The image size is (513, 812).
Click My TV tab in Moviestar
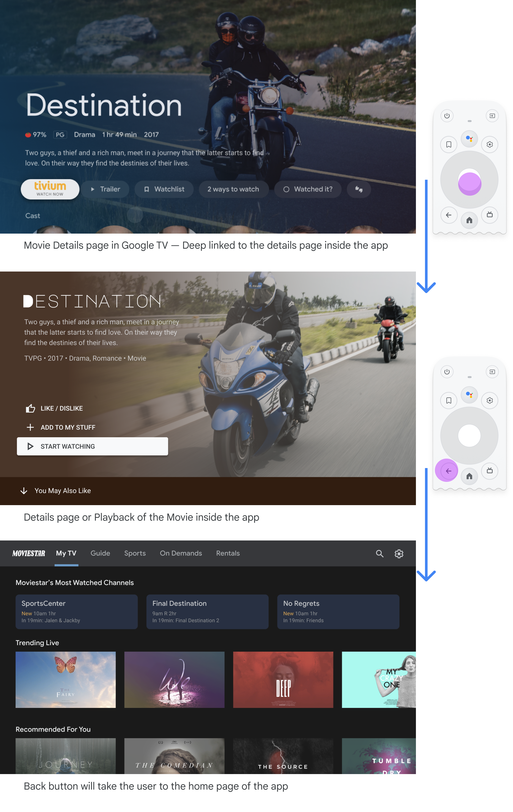[x=65, y=553]
